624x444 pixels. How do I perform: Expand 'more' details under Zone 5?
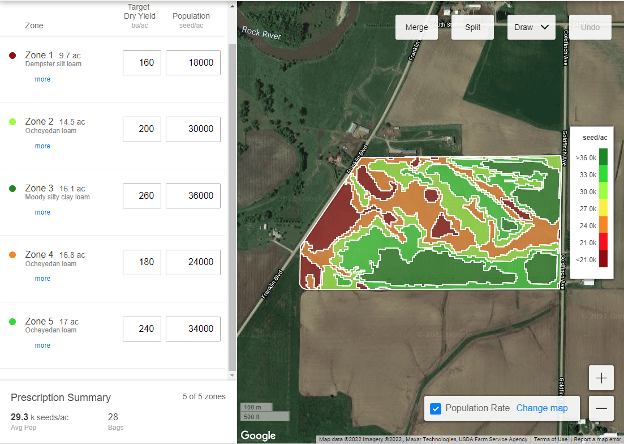point(42,345)
